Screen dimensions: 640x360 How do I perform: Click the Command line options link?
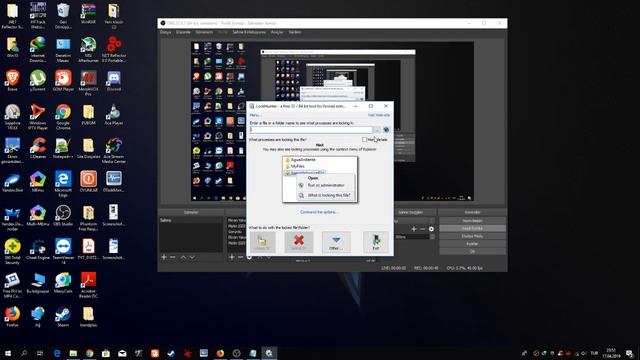319,212
